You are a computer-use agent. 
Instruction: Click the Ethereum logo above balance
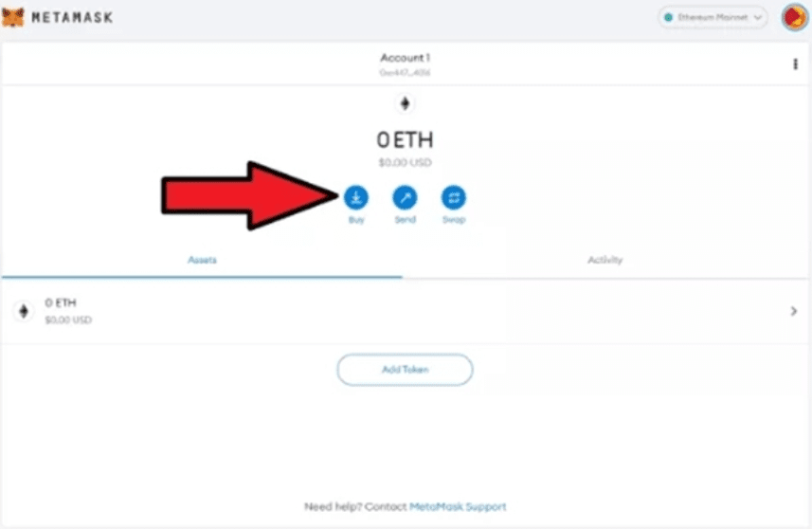pyautogui.click(x=405, y=103)
